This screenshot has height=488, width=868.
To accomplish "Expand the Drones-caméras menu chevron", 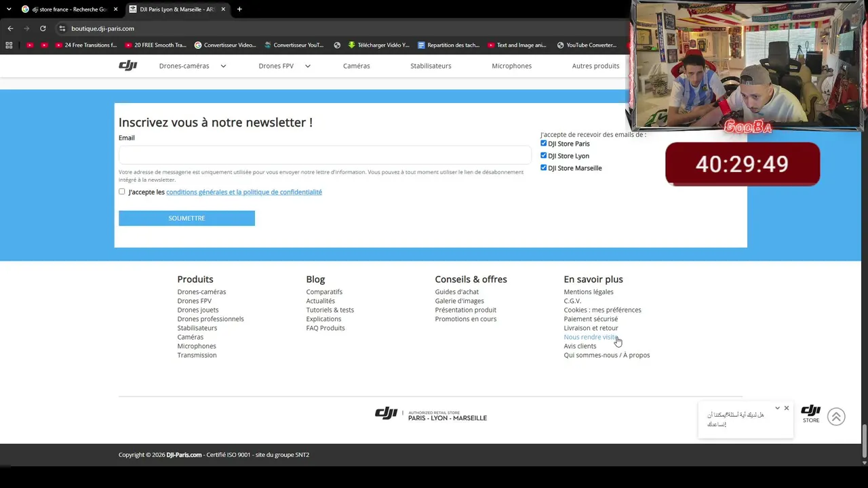I will [x=223, y=66].
